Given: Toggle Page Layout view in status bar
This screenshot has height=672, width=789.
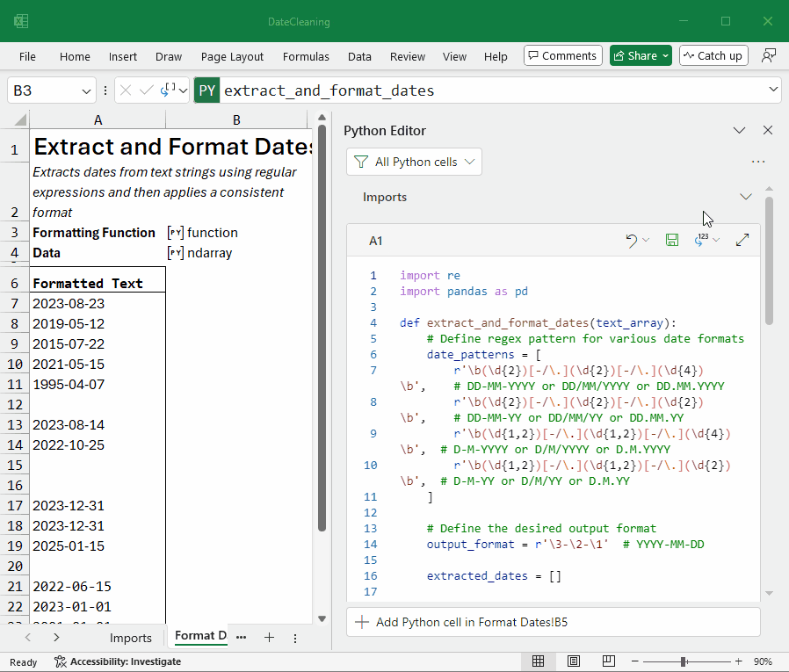Looking at the screenshot, I should [x=573, y=661].
